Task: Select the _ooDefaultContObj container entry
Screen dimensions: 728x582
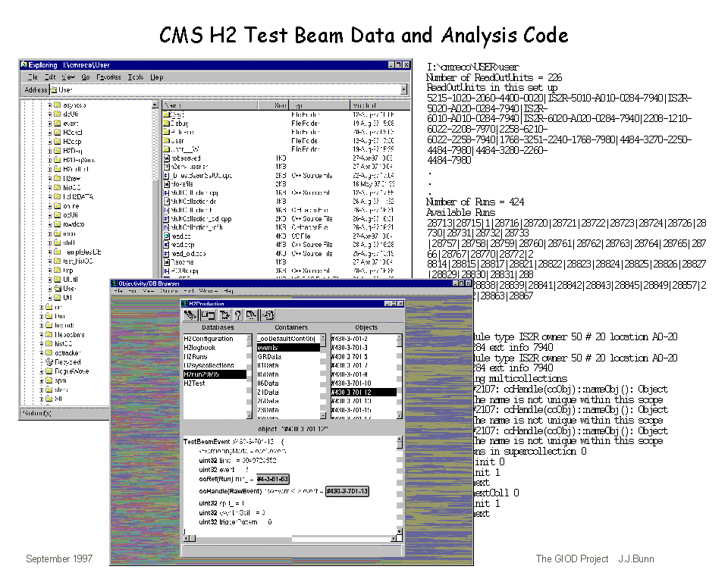Action: click(285, 339)
